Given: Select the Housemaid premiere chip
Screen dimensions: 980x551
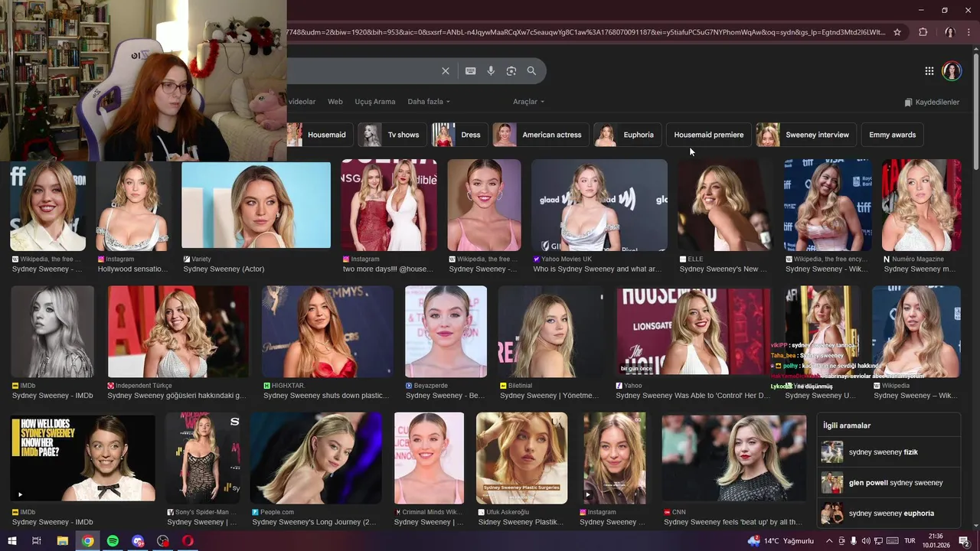Looking at the screenshot, I should (709, 135).
